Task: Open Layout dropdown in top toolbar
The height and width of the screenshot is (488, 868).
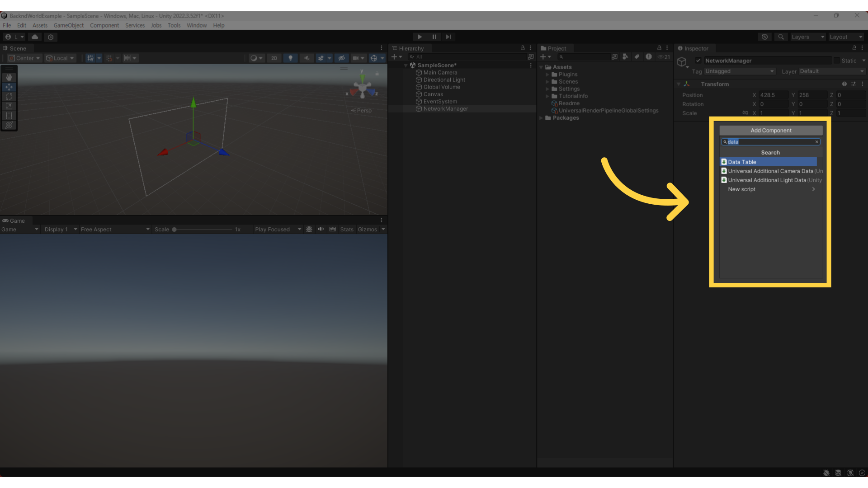Action: point(846,37)
